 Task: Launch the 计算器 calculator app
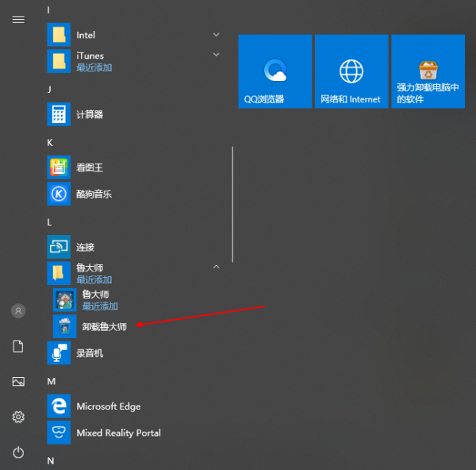point(89,114)
